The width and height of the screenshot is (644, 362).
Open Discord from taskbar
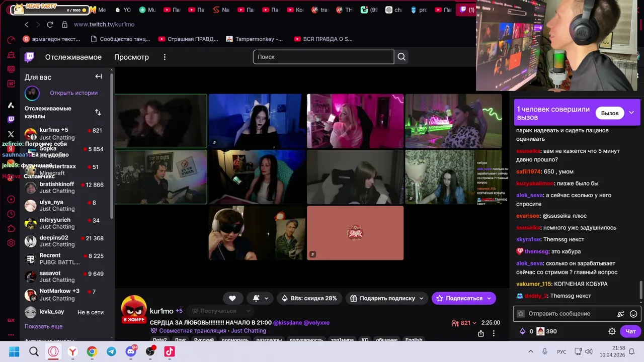point(131,351)
